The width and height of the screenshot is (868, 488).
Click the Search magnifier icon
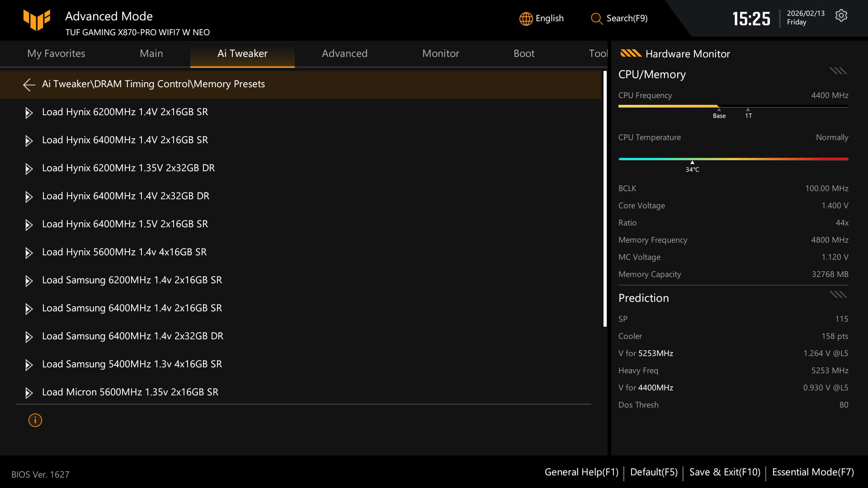coord(596,19)
